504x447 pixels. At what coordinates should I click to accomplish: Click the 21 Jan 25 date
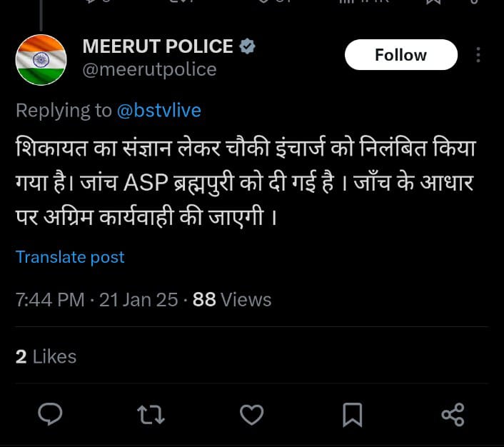click(138, 299)
